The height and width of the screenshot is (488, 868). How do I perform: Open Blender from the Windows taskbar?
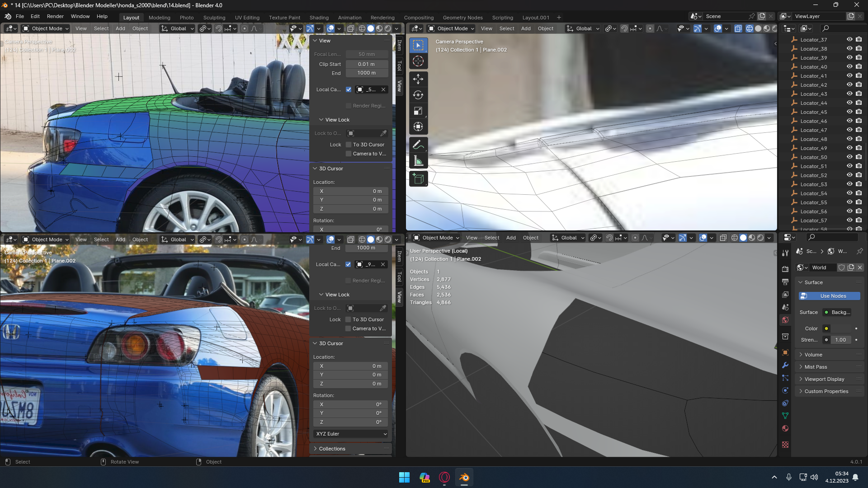pyautogui.click(x=464, y=477)
